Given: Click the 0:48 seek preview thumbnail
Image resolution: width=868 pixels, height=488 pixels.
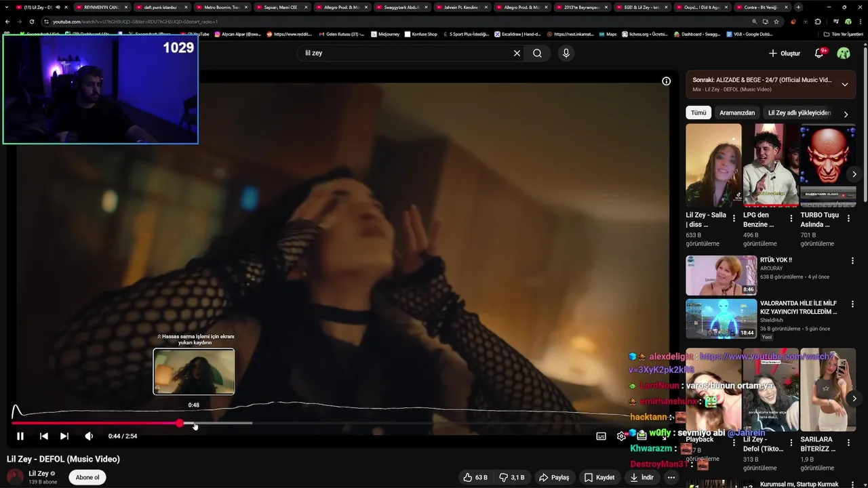Looking at the screenshot, I should pyautogui.click(x=194, y=371).
